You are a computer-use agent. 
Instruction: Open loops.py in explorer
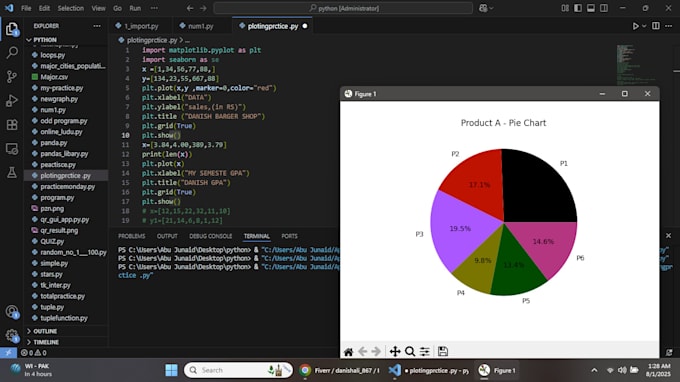tap(52, 55)
